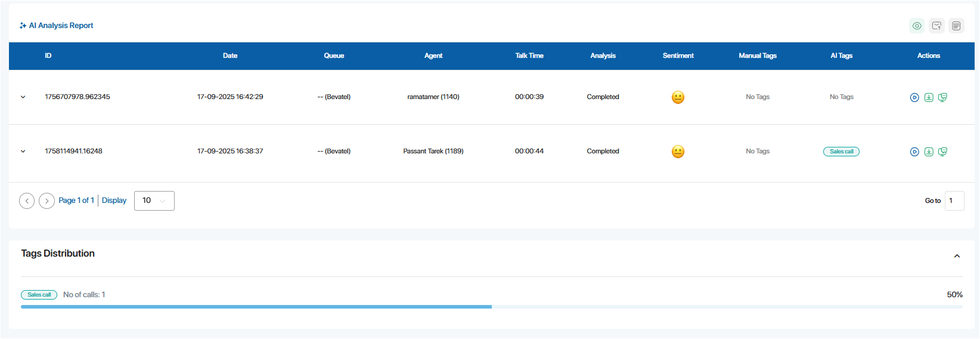This screenshot has height=339, width=980.
Task: Expand row for call 1758114941.16248
Action: 23,151
